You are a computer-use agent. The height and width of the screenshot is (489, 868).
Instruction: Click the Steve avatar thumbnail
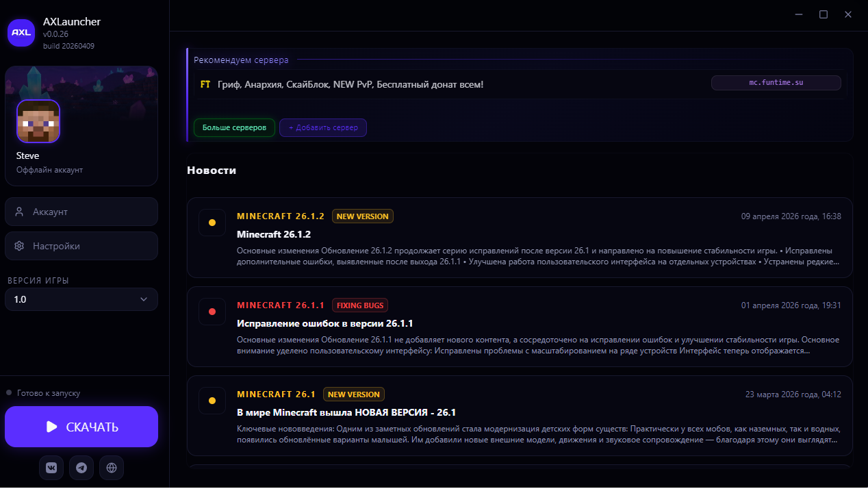point(38,121)
